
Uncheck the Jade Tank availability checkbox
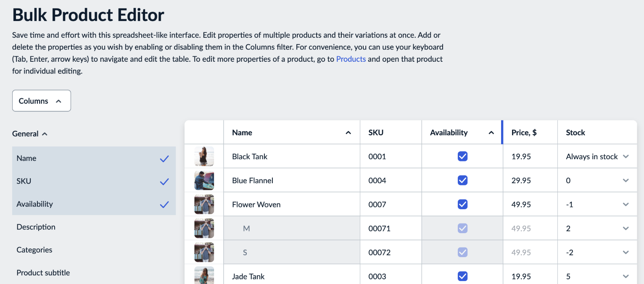pyautogui.click(x=462, y=276)
